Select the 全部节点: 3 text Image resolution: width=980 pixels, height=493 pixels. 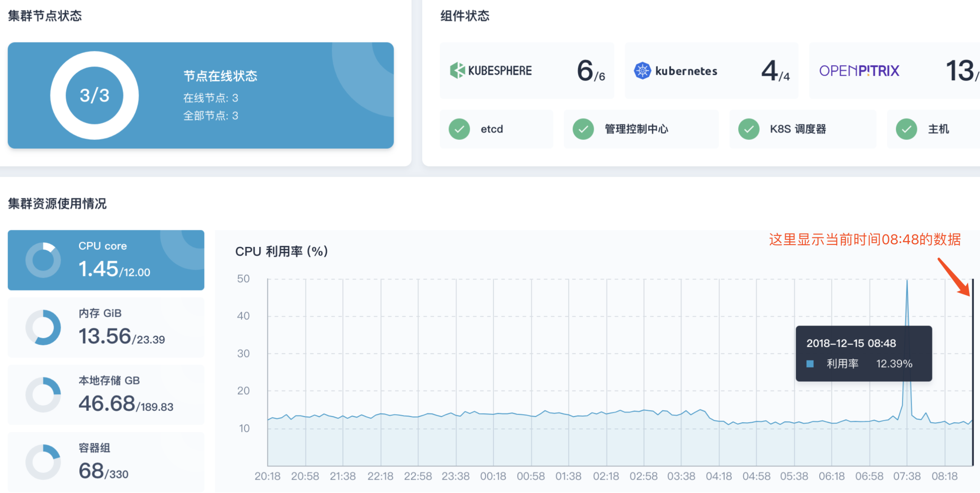tap(211, 116)
